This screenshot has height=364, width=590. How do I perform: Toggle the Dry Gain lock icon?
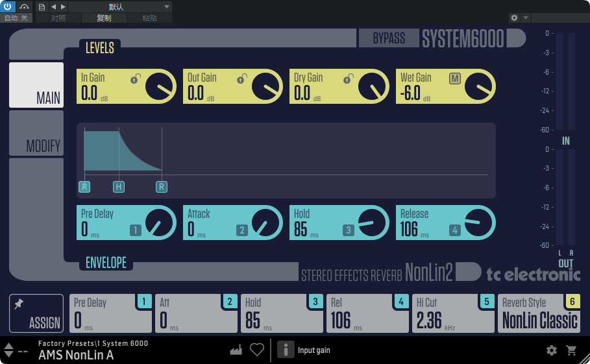point(348,79)
